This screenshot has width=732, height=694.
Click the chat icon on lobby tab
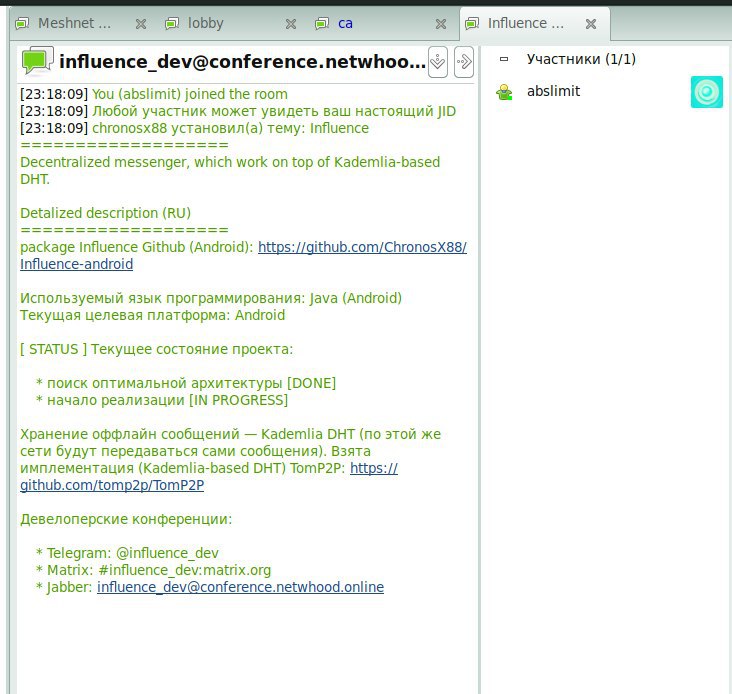point(172,23)
